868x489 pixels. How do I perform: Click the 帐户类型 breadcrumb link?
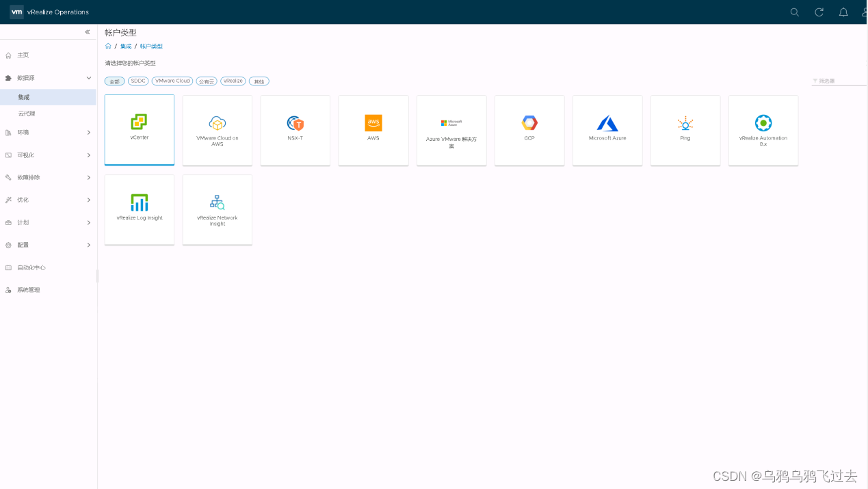point(151,47)
